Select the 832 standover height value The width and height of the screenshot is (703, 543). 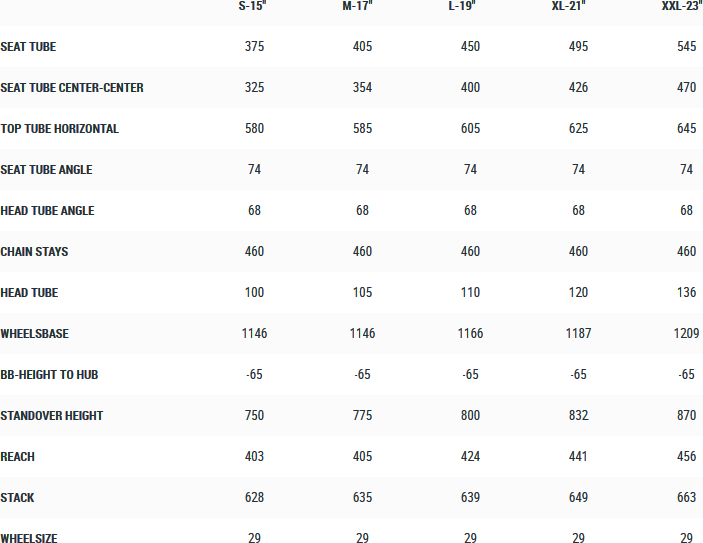click(578, 416)
